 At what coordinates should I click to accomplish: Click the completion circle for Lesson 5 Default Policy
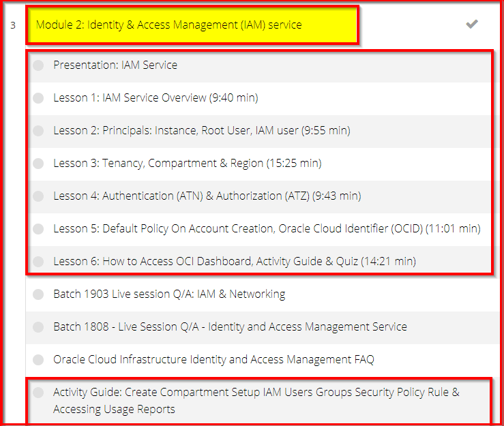[38, 229]
